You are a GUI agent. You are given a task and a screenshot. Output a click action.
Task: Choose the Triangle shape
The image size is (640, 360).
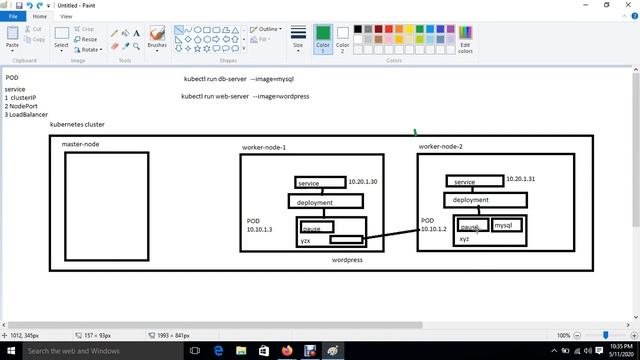tap(236, 30)
